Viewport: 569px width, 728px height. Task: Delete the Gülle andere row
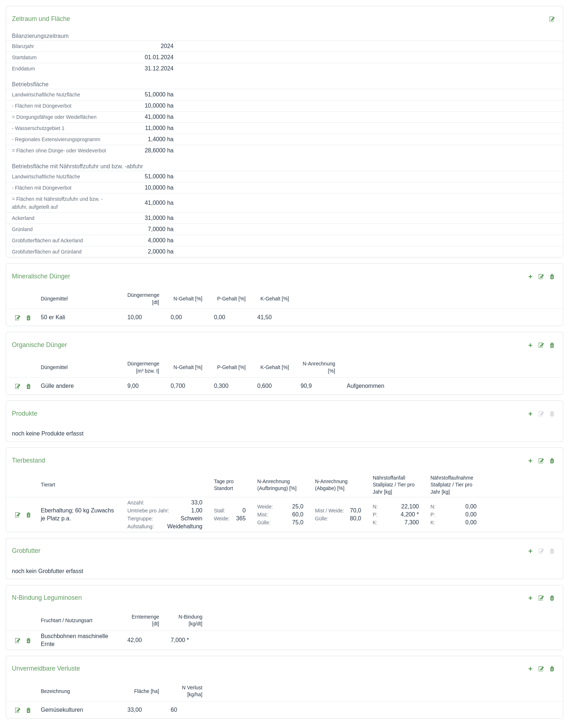coord(29,386)
